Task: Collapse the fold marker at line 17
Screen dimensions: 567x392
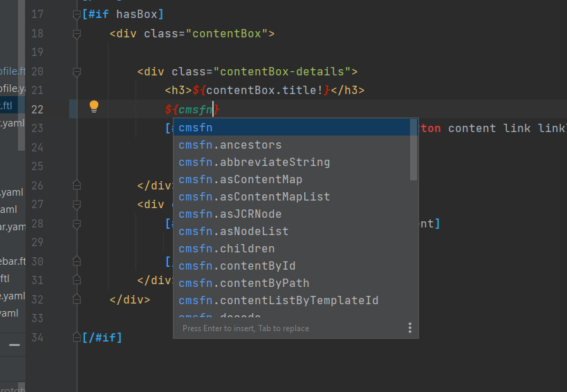Action: (77, 15)
